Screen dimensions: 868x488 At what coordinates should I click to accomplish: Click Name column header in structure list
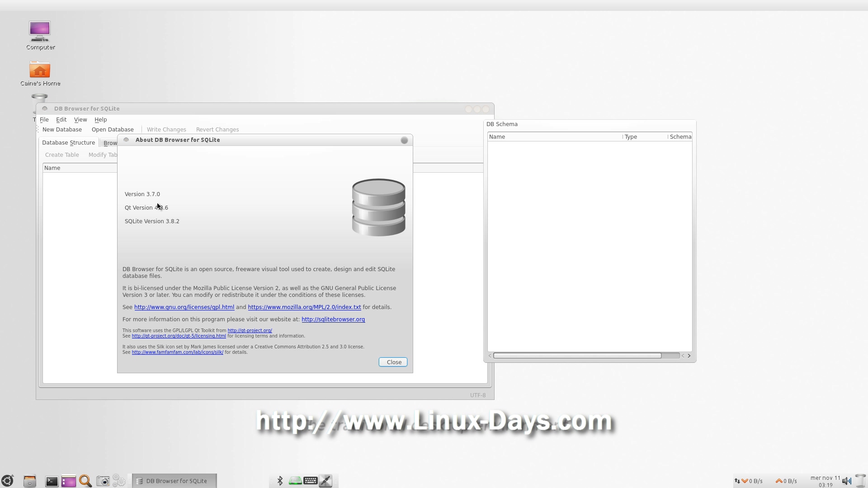(x=80, y=168)
